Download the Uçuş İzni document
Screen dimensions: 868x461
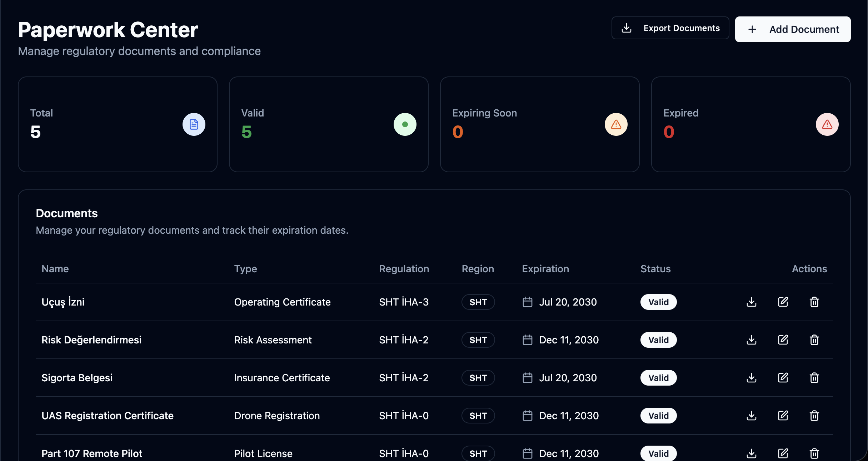[x=752, y=302]
